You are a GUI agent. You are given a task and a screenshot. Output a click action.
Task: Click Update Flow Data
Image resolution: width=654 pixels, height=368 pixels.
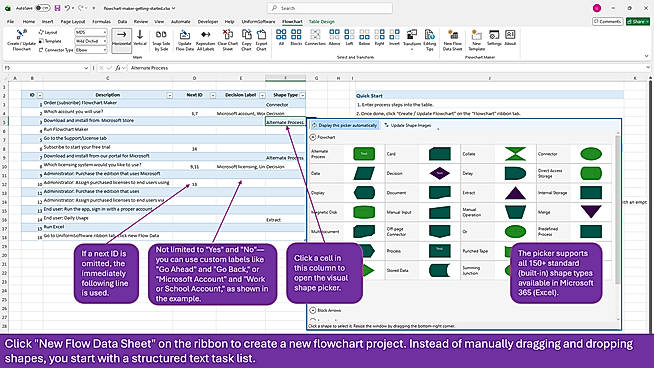tap(185, 40)
